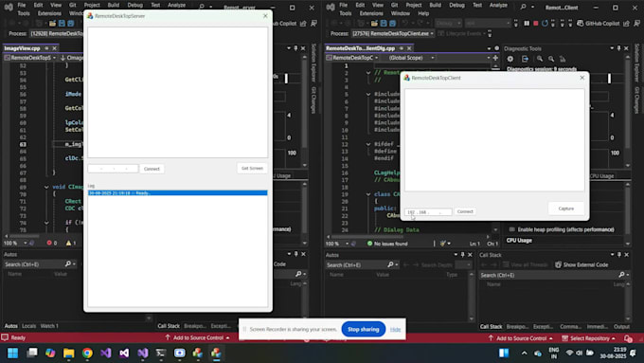
Task: Select the Ready log entry in Server dialog
Action: tap(177, 192)
